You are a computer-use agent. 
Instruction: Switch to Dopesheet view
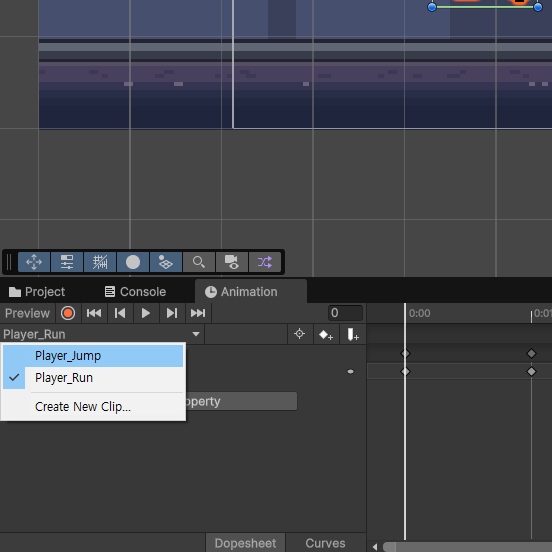point(245,543)
